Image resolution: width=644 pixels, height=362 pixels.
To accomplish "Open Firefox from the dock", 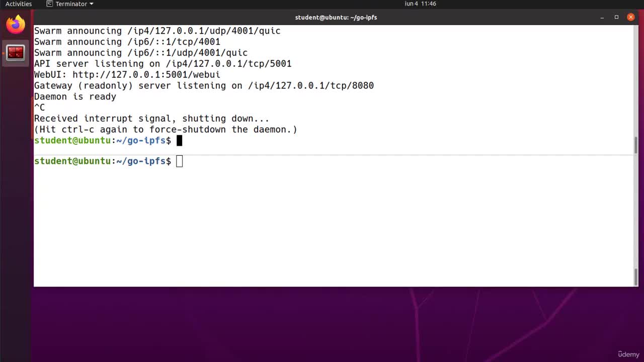I will 16,24.
